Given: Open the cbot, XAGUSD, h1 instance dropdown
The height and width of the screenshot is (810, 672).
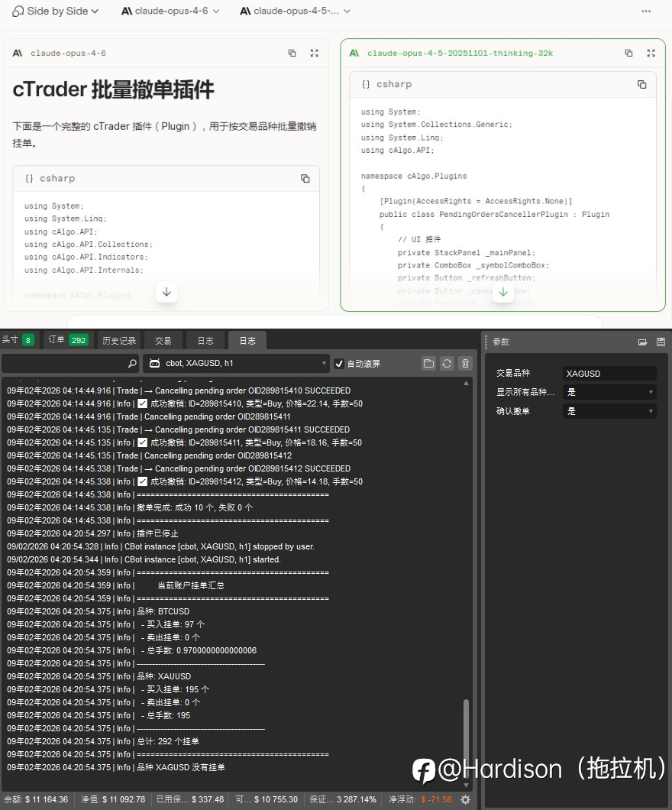Looking at the screenshot, I should (237, 363).
